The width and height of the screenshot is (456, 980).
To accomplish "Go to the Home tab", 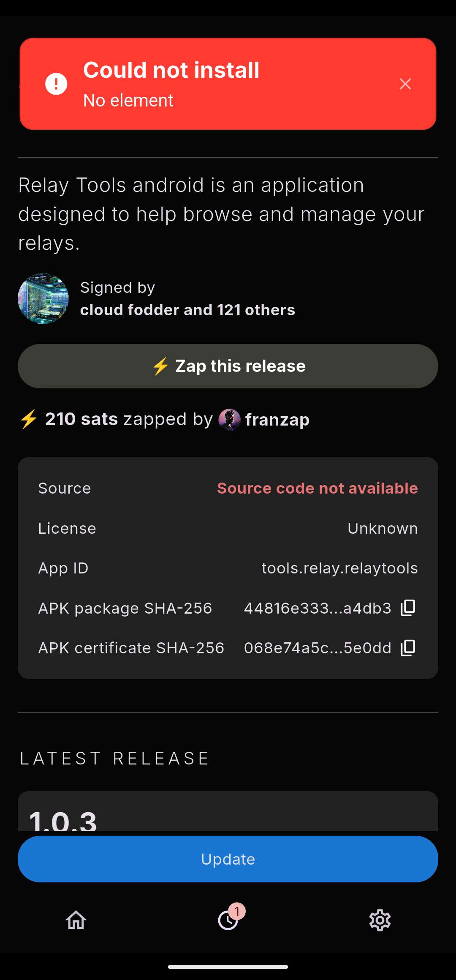I will pos(76,920).
